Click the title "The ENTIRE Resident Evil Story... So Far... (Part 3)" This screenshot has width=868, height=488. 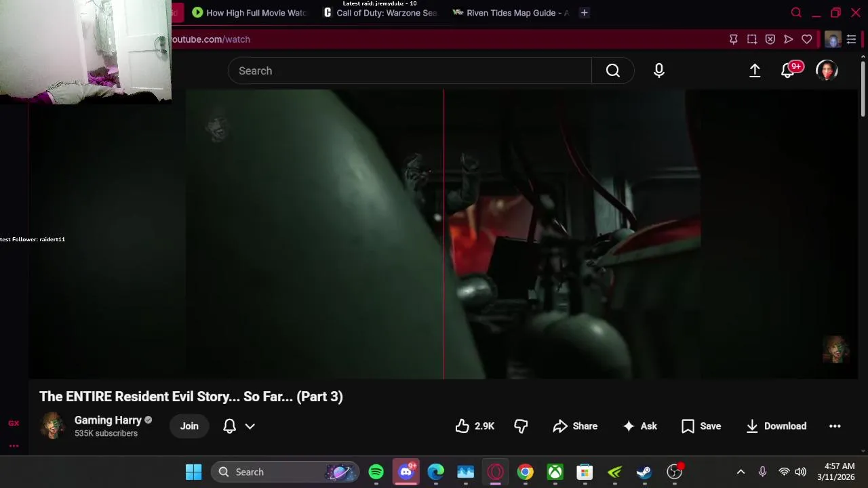(191, 396)
